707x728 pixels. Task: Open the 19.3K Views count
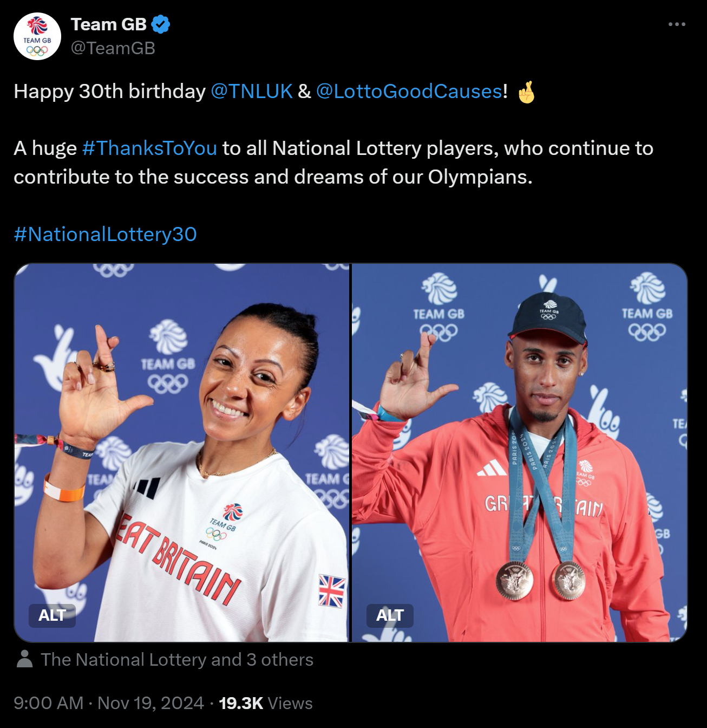[266, 703]
